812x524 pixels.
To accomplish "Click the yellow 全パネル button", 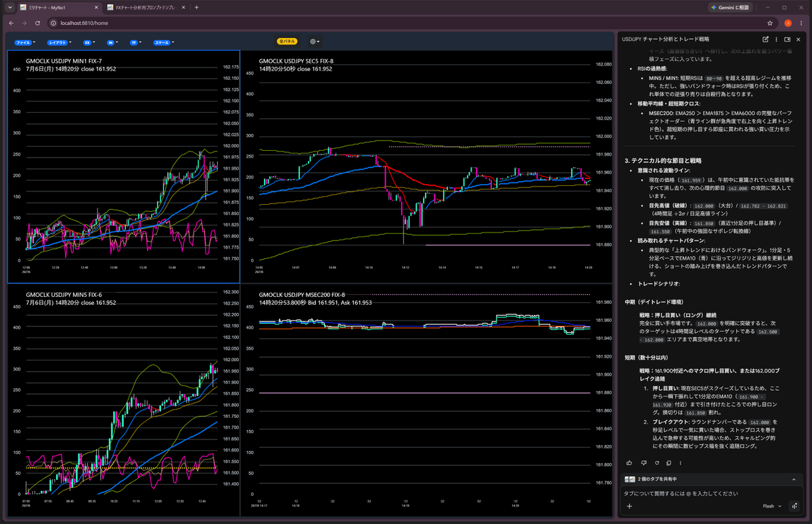I will [287, 41].
